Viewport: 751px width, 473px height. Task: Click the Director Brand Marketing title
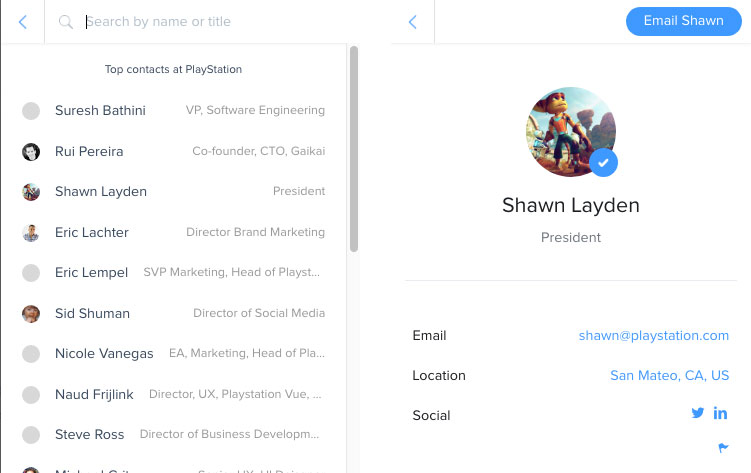click(x=255, y=232)
